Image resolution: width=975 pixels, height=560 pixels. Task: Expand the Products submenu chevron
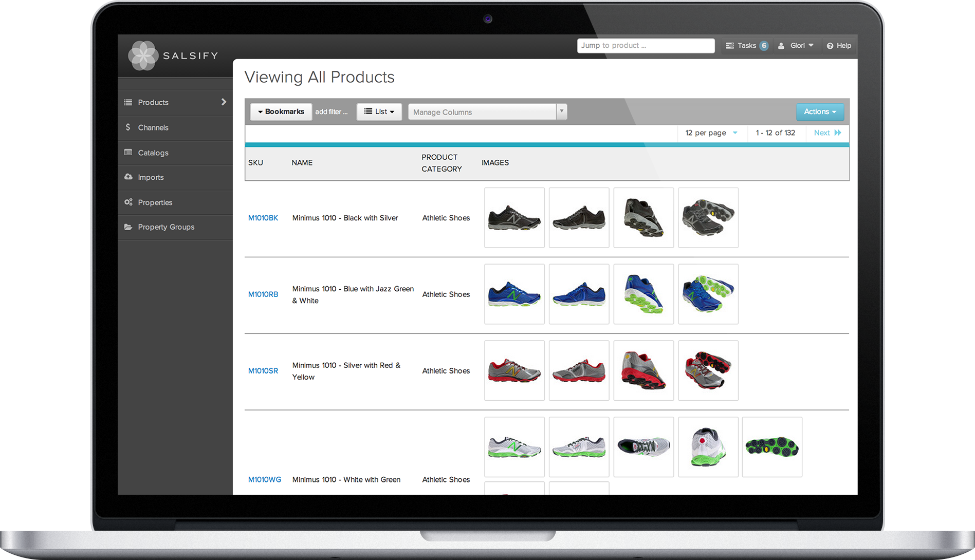point(224,102)
